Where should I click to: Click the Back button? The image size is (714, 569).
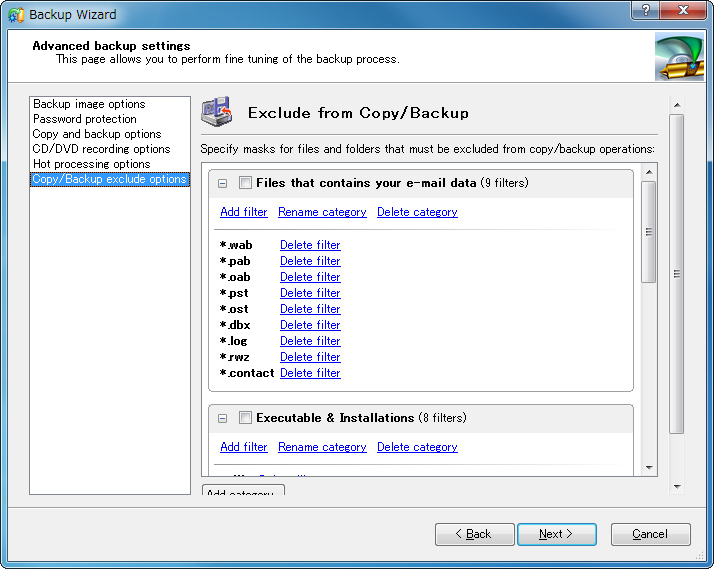coord(474,534)
